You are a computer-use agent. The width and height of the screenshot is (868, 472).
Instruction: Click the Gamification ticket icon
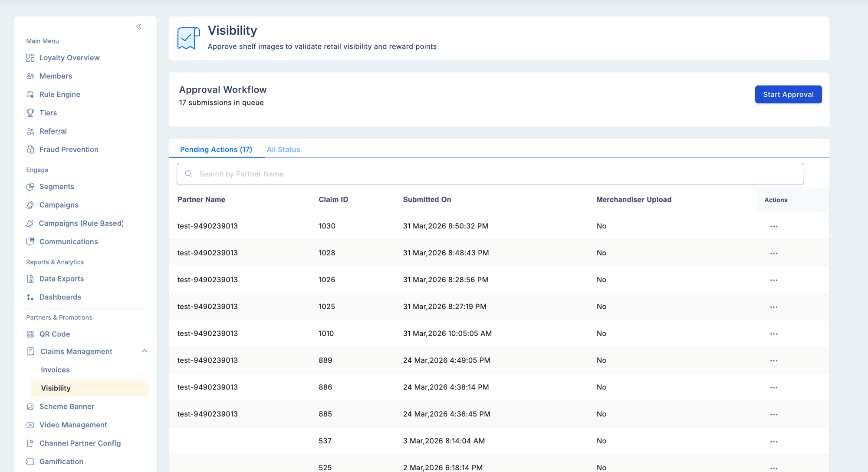click(30, 462)
